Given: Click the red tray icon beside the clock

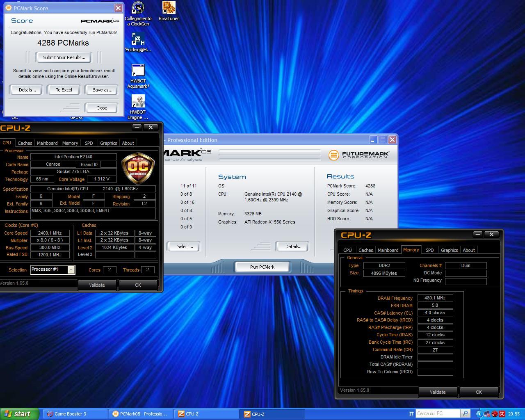Looking at the screenshot, I should [x=502, y=414].
